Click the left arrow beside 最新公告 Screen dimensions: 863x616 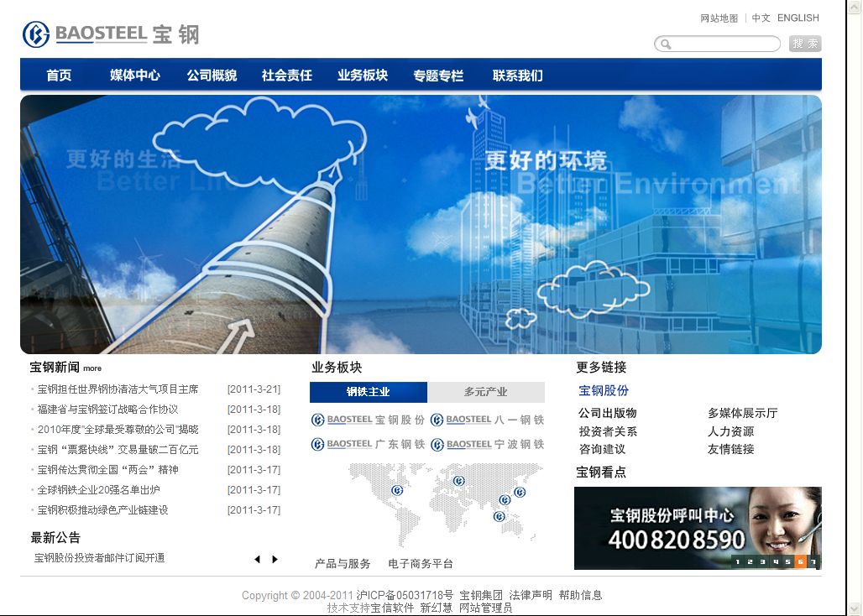pos(258,558)
